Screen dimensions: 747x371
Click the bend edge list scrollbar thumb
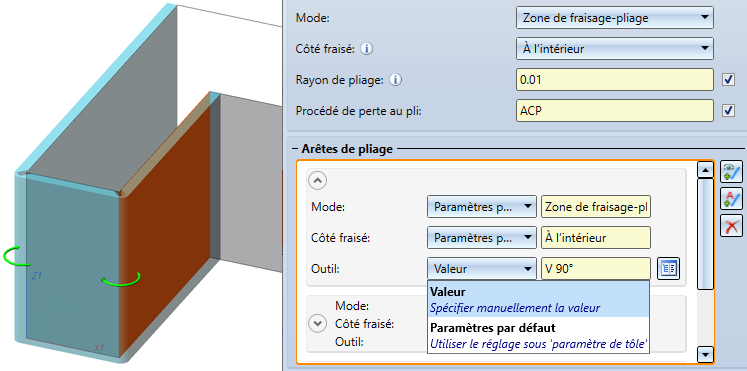tap(705, 233)
